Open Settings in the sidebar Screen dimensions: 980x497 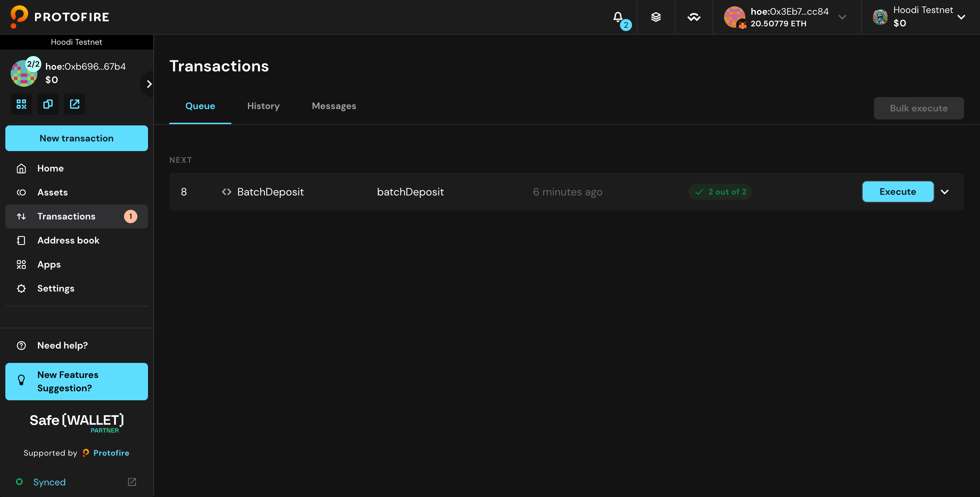tap(56, 289)
